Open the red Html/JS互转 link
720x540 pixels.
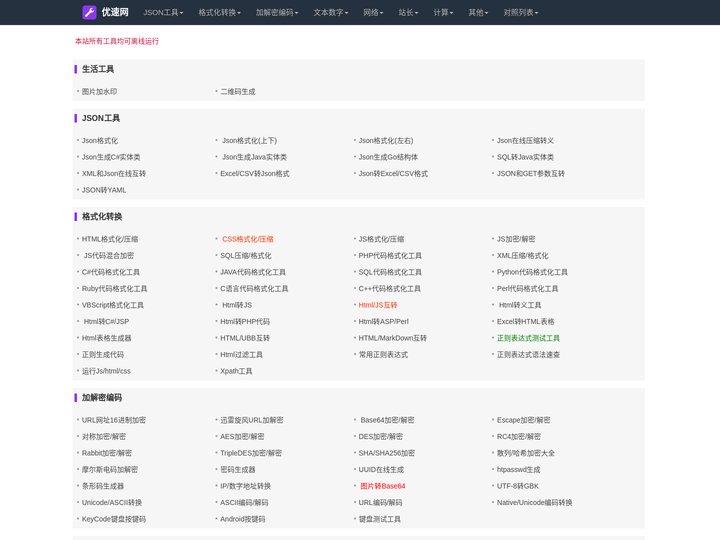[377, 305]
